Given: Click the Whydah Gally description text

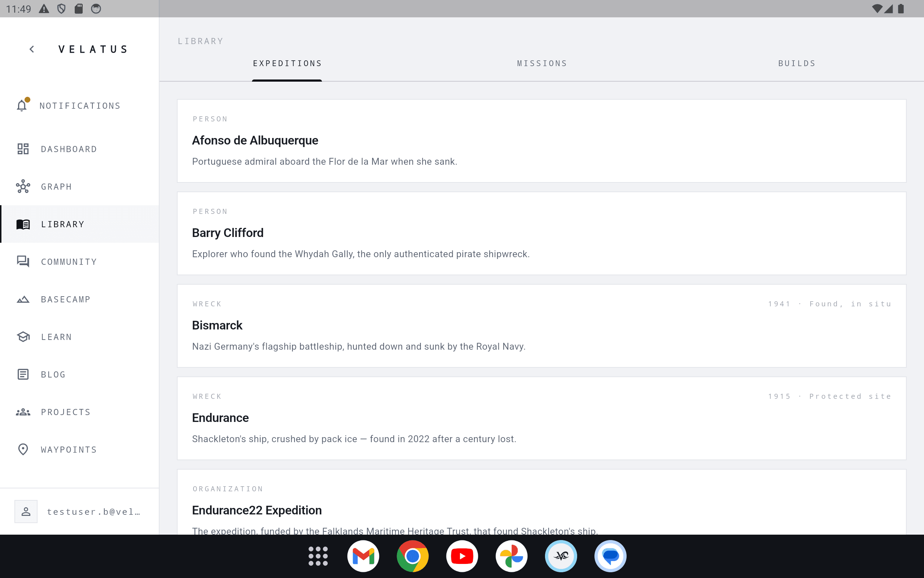Looking at the screenshot, I should tap(361, 254).
